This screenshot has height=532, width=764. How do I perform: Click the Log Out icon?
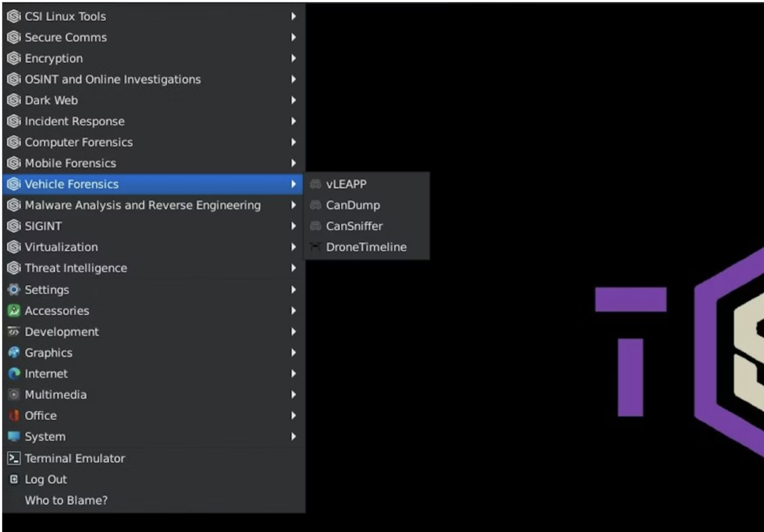pos(13,479)
